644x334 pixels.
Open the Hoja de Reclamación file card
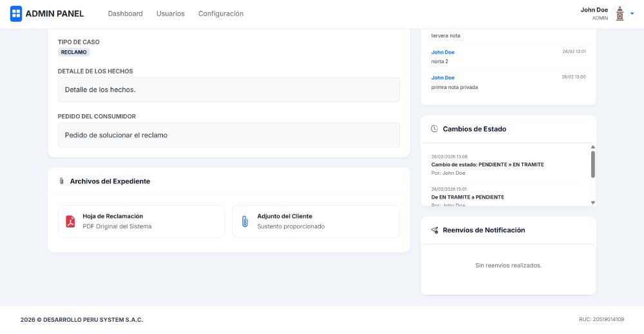142,221
